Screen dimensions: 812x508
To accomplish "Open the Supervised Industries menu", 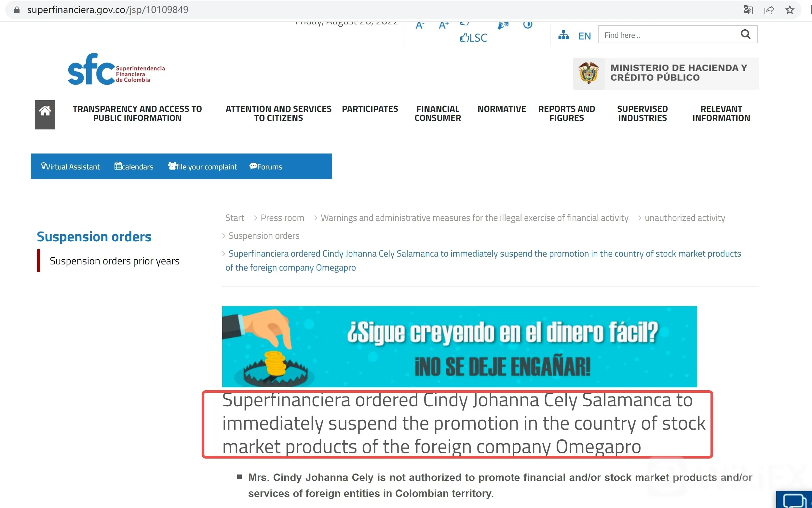I will point(642,114).
